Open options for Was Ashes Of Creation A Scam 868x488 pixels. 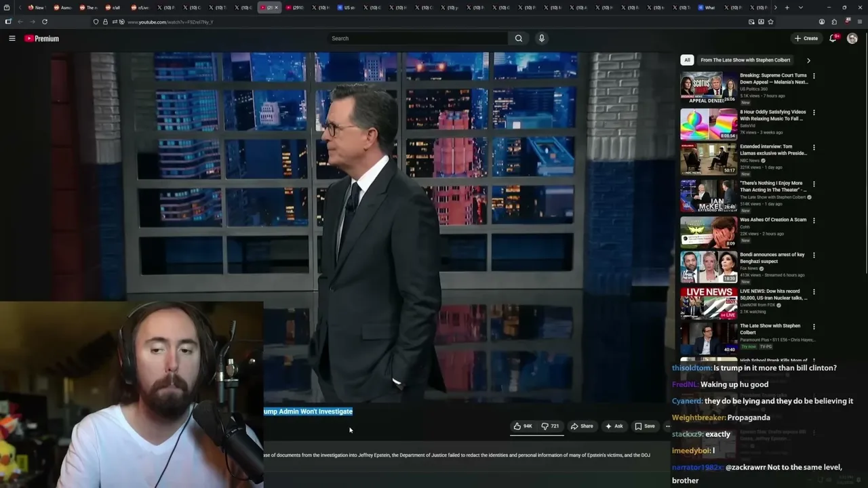click(x=814, y=220)
